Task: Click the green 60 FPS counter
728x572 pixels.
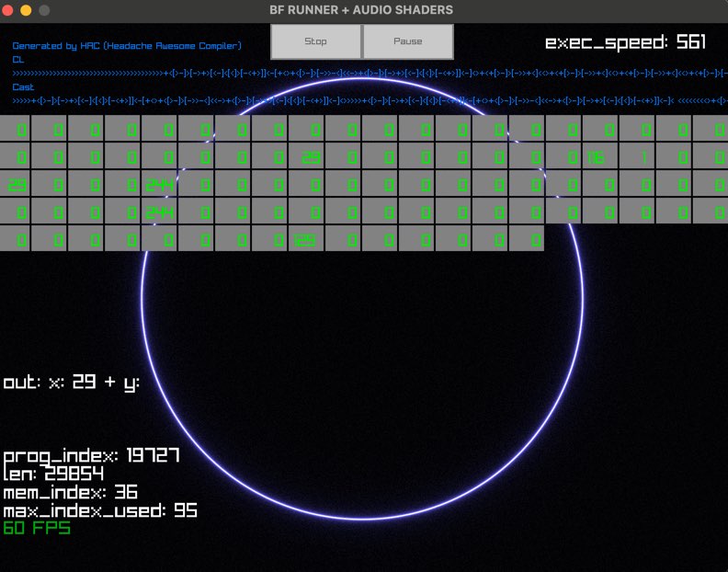Action: tap(37, 528)
